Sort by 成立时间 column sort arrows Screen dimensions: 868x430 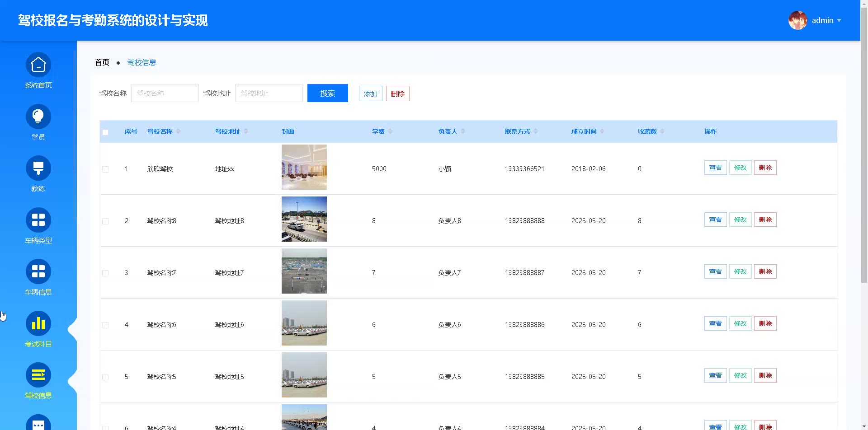tap(602, 131)
